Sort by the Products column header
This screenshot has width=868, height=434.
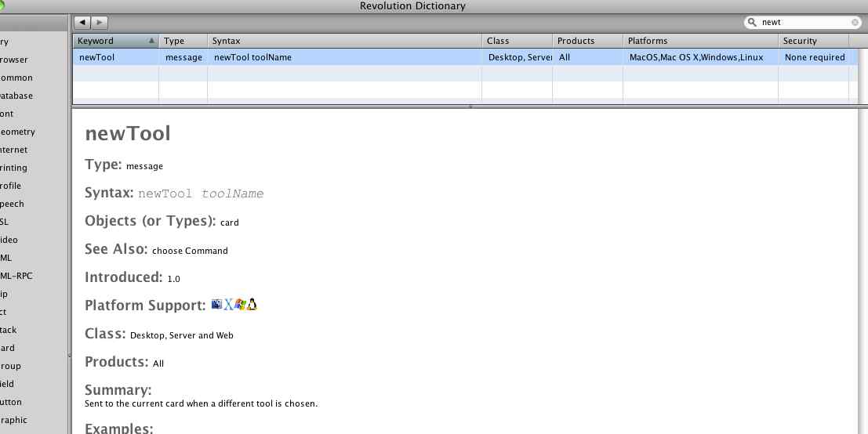click(x=588, y=41)
